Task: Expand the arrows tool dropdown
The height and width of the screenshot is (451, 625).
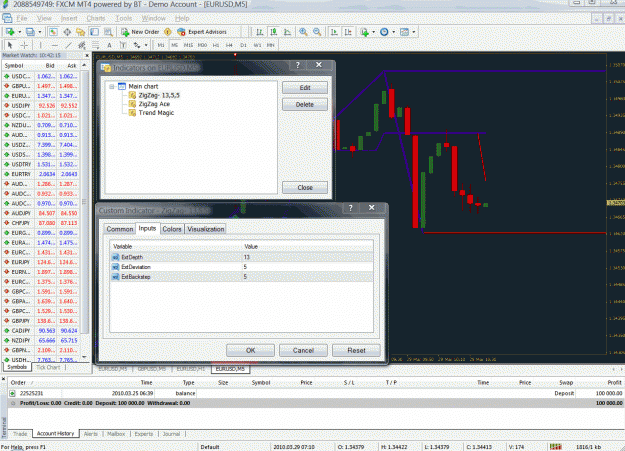Action: pos(146,45)
